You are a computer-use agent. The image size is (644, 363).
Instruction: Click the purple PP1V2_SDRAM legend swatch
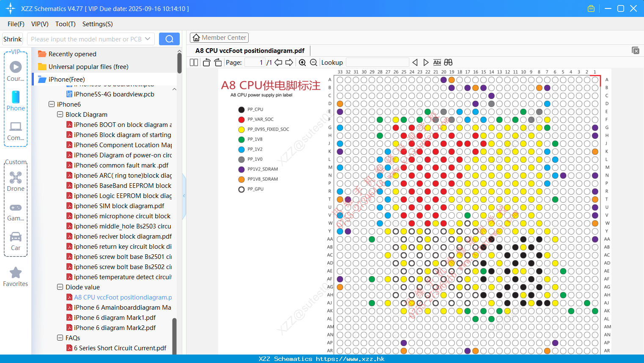241,169
